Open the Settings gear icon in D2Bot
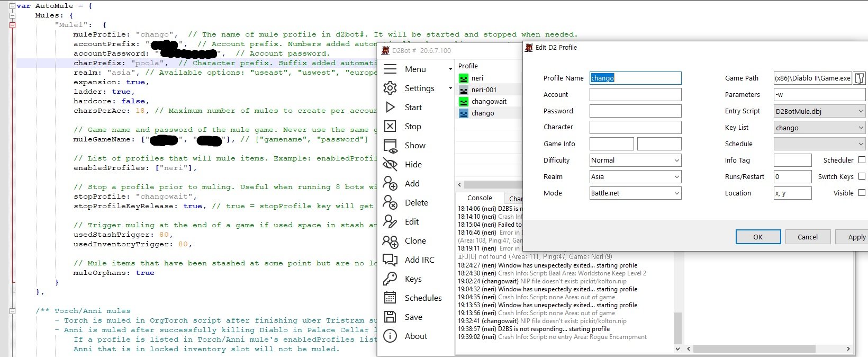The height and width of the screenshot is (357, 868). pos(390,88)
